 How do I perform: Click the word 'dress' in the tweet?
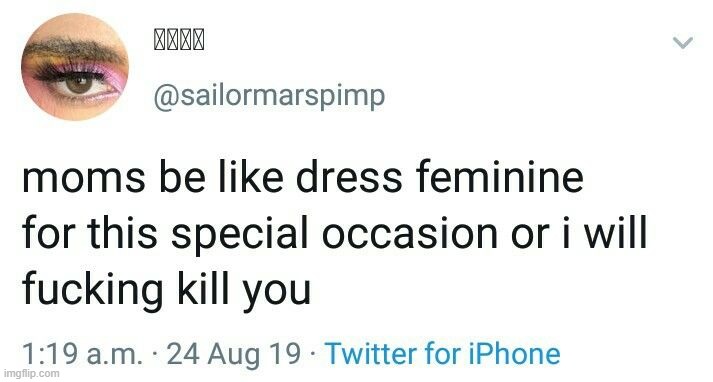tap(349, 178)
